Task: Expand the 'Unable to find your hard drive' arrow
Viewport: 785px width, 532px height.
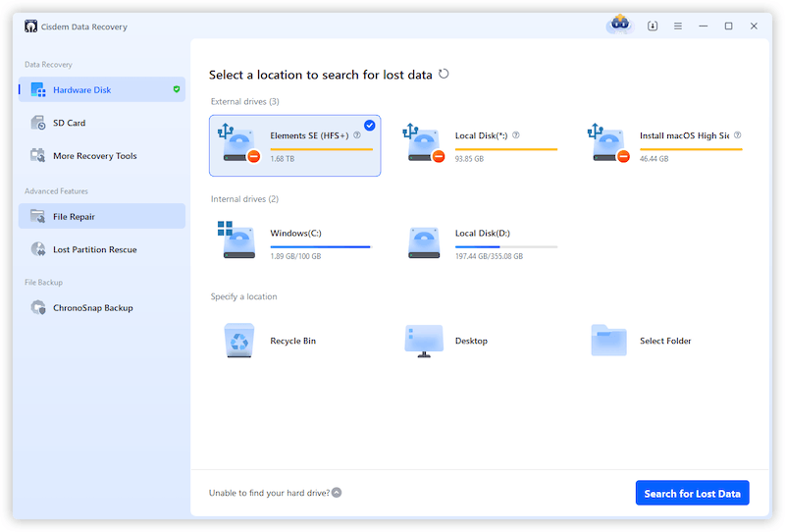Action: tap(337, 493)
